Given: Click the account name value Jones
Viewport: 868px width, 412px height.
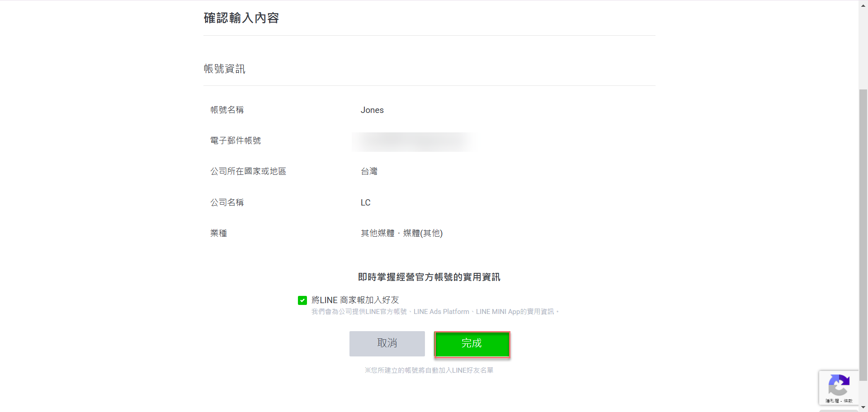Looking at the screenshot, I should 372,110.
